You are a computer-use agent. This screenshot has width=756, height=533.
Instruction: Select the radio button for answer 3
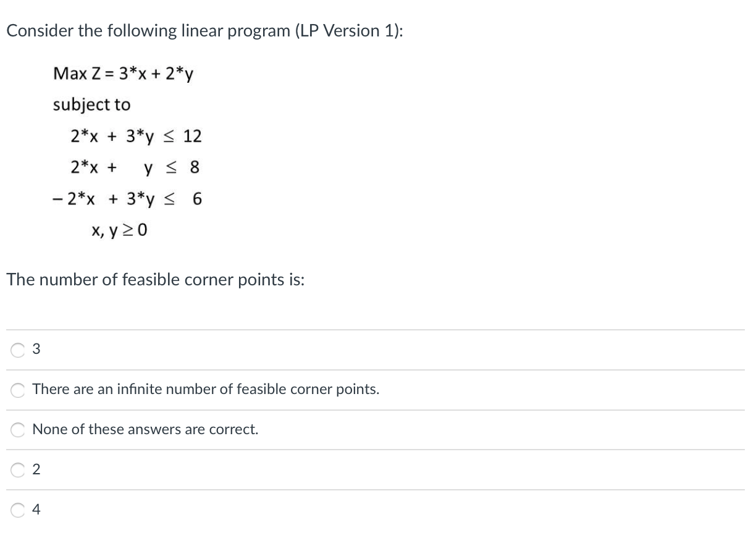coord(17,349)
